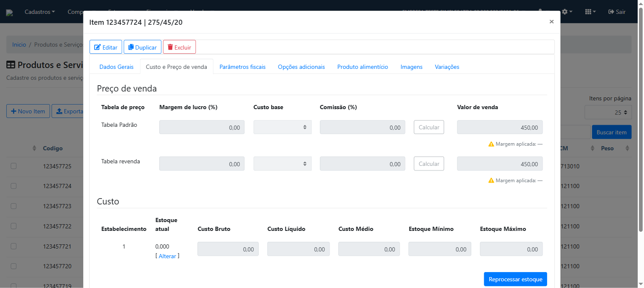The image size is (644, 288).
Task: Click the sort arrows left of Peso header
Action: [592, 148]
